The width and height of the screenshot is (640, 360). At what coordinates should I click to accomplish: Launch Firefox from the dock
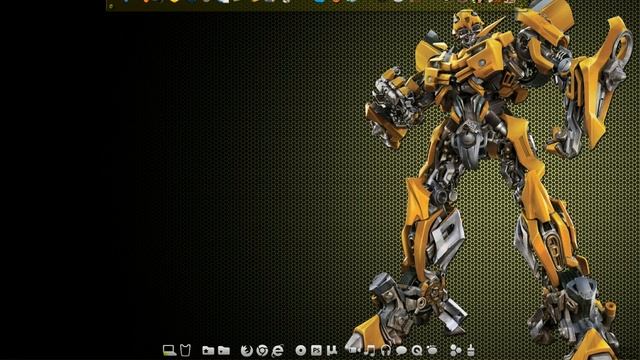[x=247, y=350]
